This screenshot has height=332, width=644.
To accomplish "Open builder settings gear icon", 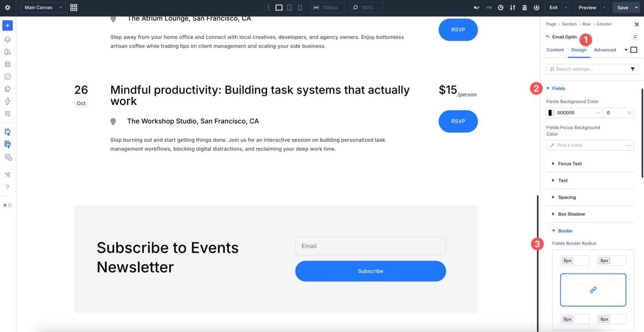I will 7,8.
